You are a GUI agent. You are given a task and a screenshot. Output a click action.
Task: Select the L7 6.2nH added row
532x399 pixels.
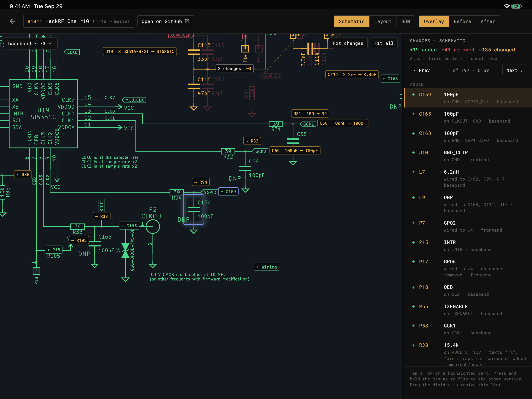(468, 178)
